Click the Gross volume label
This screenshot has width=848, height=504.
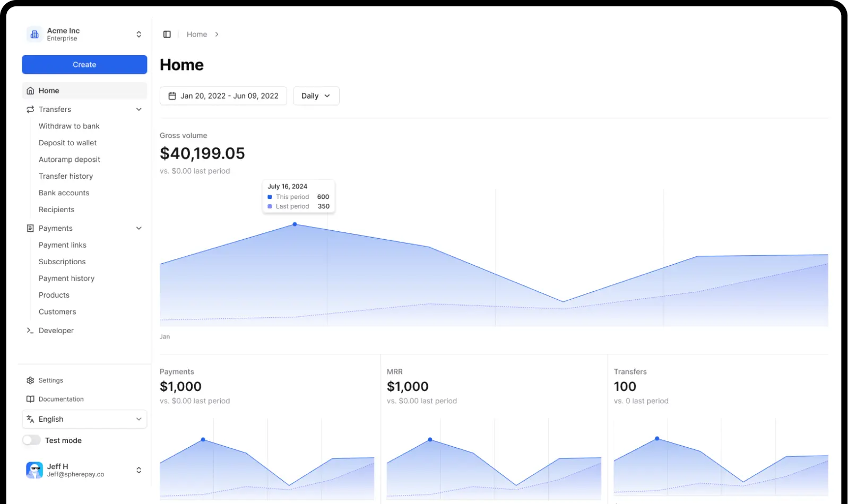point(184,136)
